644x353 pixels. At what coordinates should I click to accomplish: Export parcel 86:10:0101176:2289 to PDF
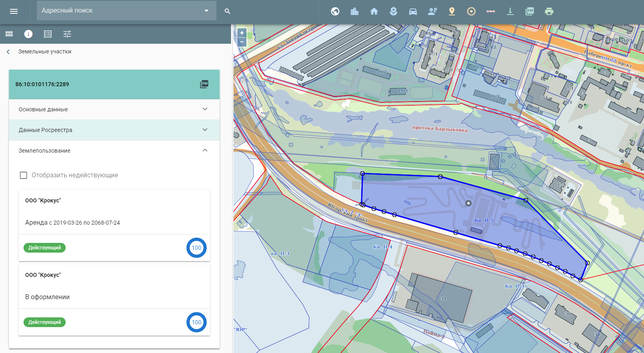point(204,84)
